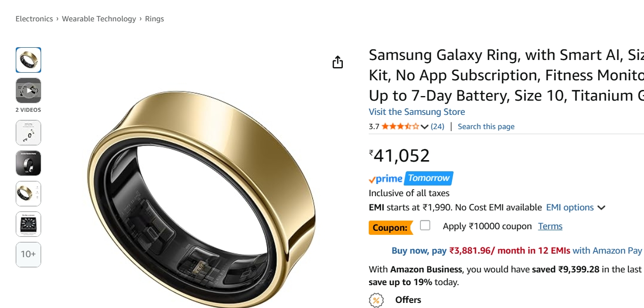Click the battery feature thumbnail
Screen dimensions: 644x308
coord(28,224)
